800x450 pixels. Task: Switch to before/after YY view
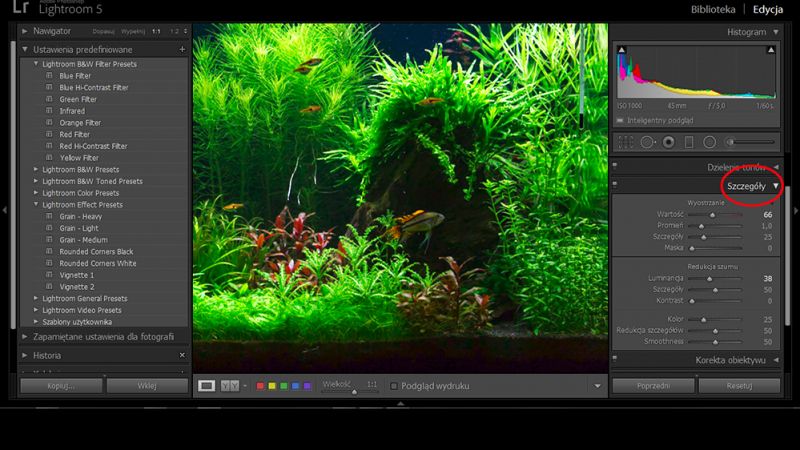230,386
